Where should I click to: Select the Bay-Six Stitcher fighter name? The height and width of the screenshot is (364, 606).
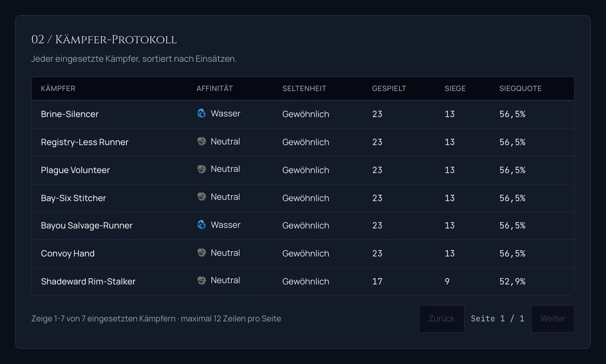(x=73, y=198)
